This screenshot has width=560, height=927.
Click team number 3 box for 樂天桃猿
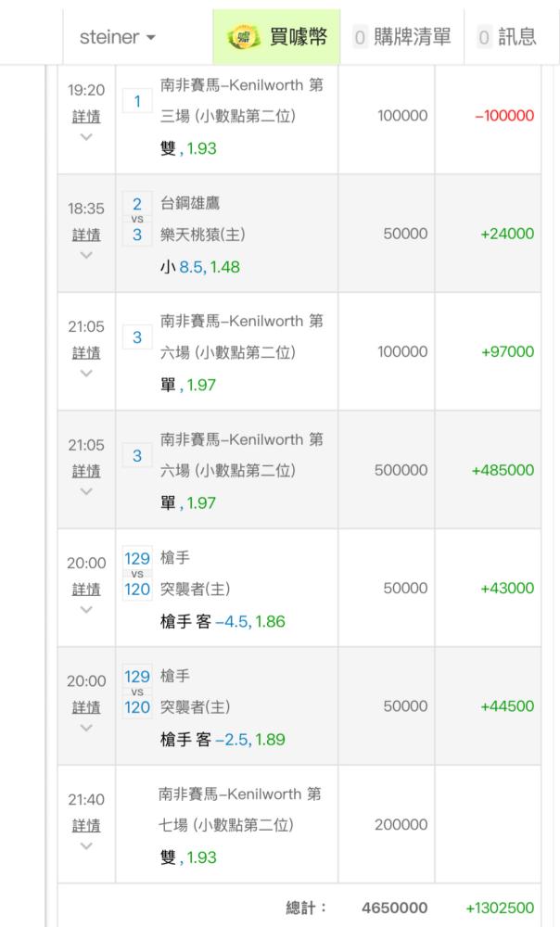coord(137,235)
